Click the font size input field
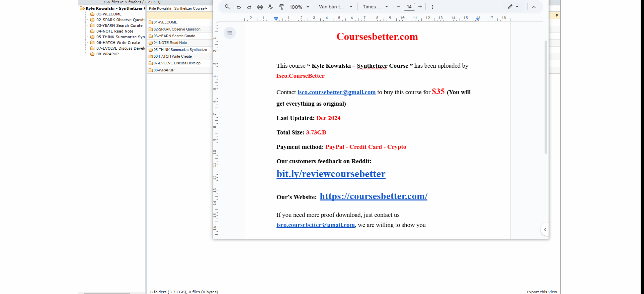Viewport: 644px width, 294px height. click(x=409, y=7)
